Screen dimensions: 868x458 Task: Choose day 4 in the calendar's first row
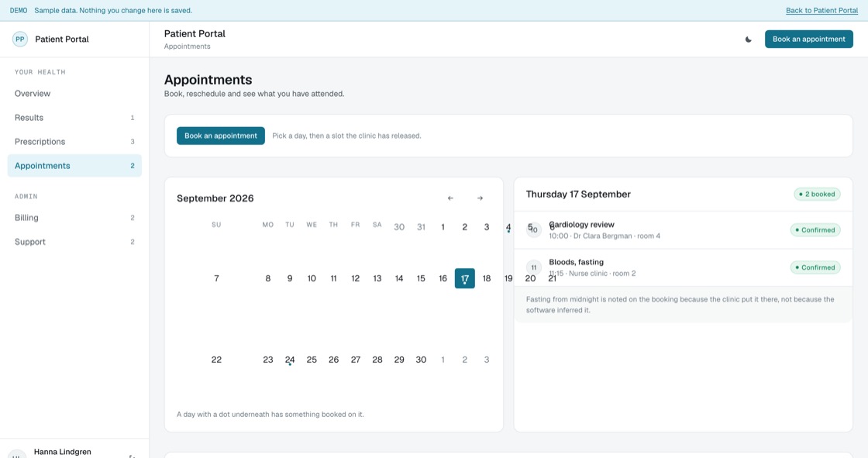pos(508,227)
